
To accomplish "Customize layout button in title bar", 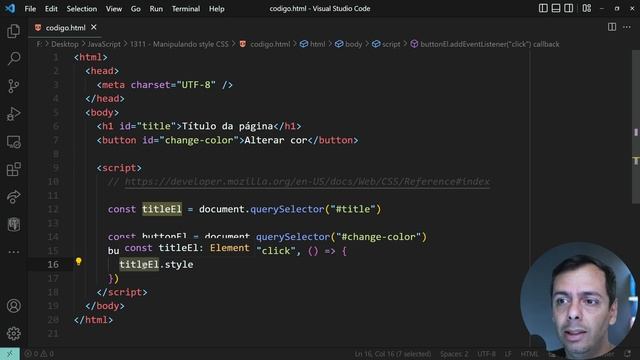I will 587,8.
